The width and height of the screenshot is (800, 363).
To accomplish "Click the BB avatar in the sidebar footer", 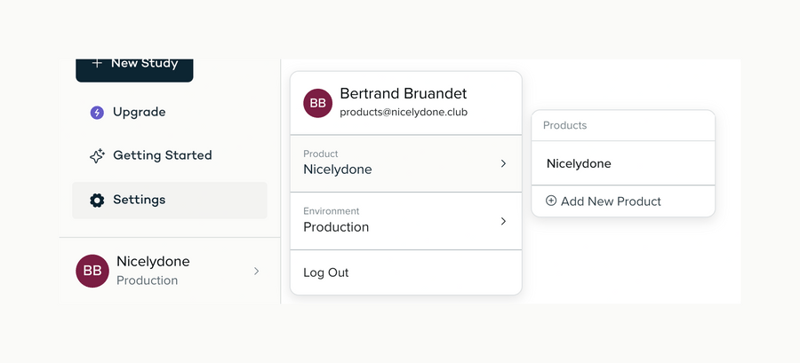I will tap(92, 271).
